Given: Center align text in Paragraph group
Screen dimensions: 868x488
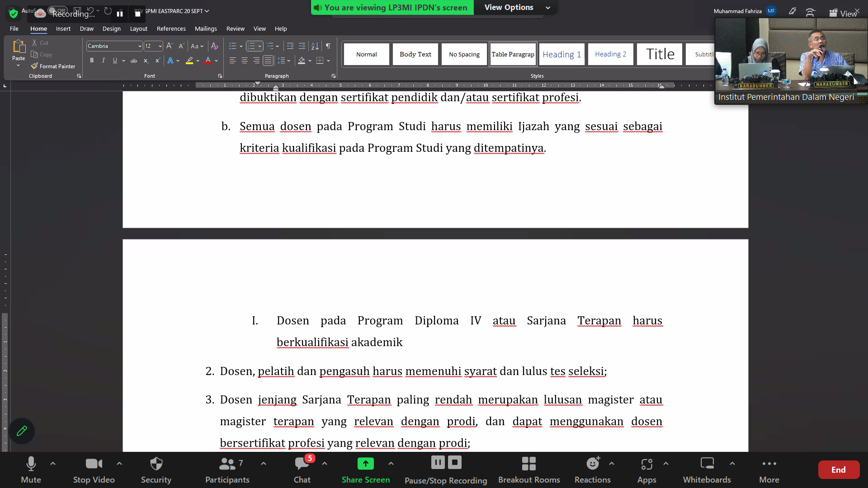Looking at the screenshot, I should [245, 61].
